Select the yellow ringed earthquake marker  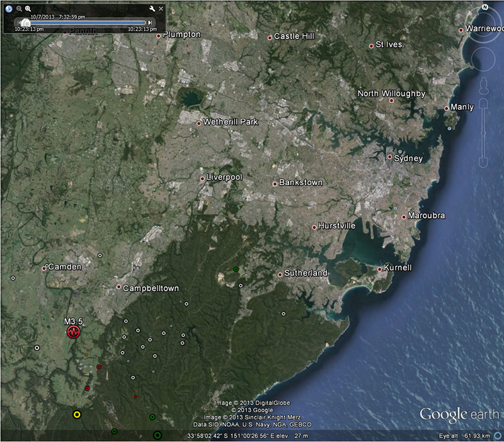coord(77,414)
